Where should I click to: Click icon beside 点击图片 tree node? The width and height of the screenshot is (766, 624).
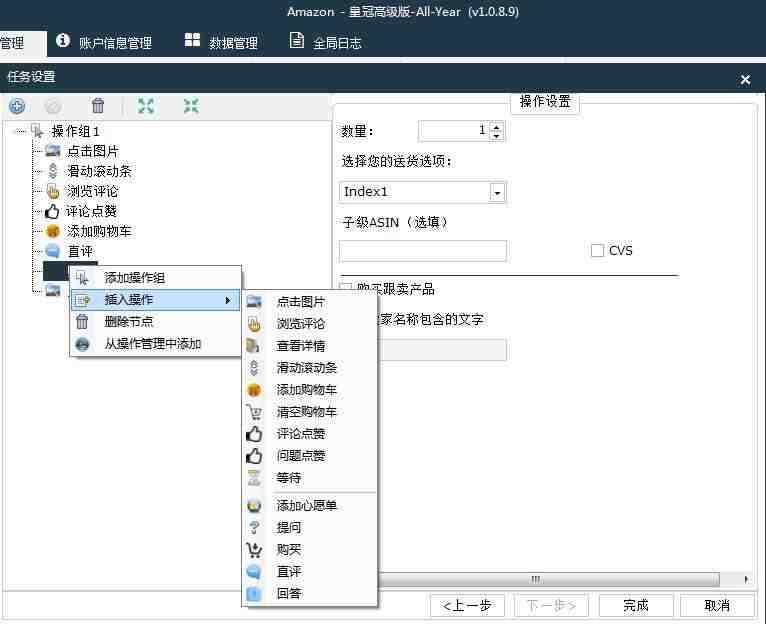click(53, 151)
